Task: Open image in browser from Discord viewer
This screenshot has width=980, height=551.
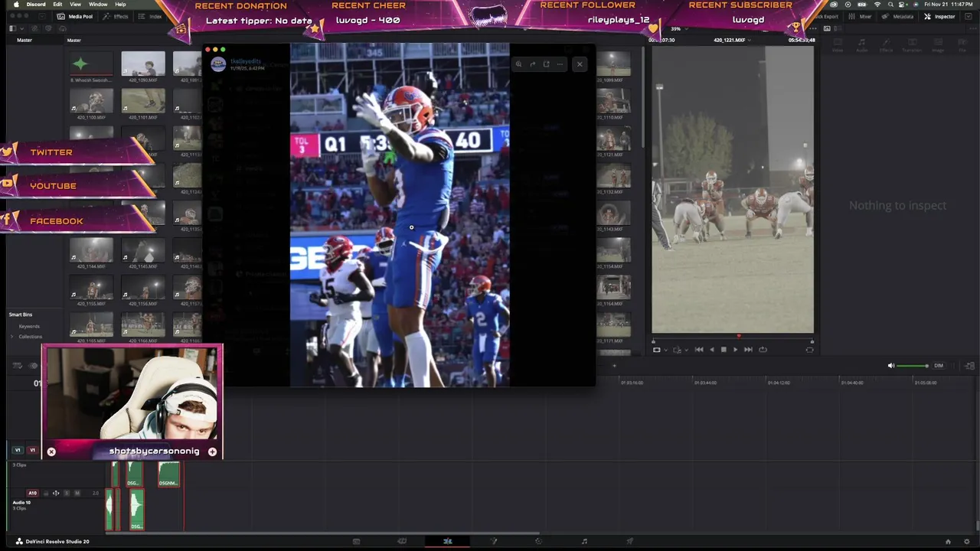Action: (x=546, y=64)
